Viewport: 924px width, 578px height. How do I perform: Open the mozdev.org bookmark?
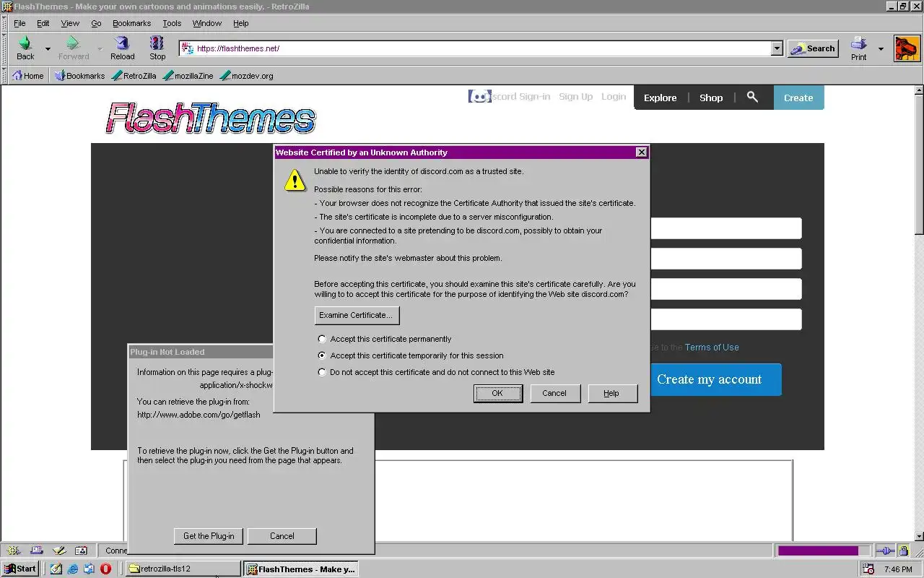pos(247,75)
